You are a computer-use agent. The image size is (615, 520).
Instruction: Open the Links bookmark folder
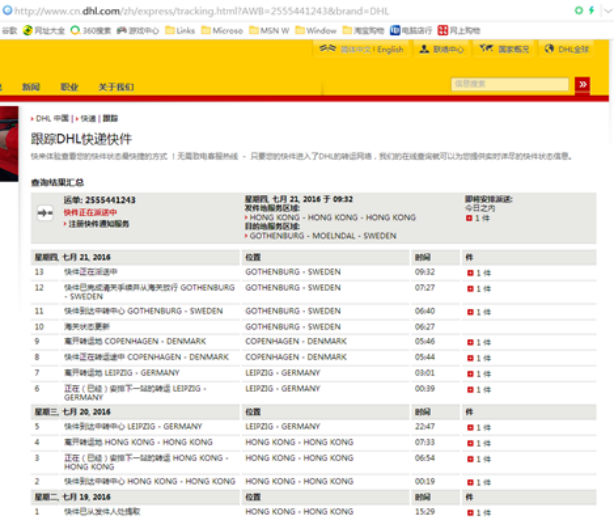click(x=180, y=31)
